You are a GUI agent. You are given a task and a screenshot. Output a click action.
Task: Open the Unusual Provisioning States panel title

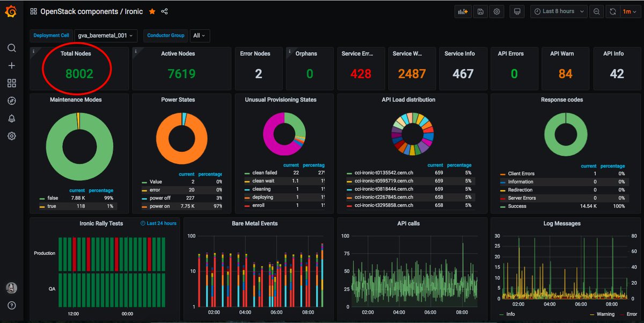click(281, 99)
